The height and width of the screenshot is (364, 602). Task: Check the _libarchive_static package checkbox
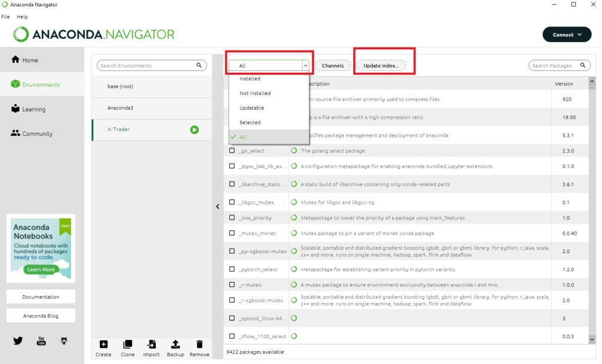click(232, 184)
